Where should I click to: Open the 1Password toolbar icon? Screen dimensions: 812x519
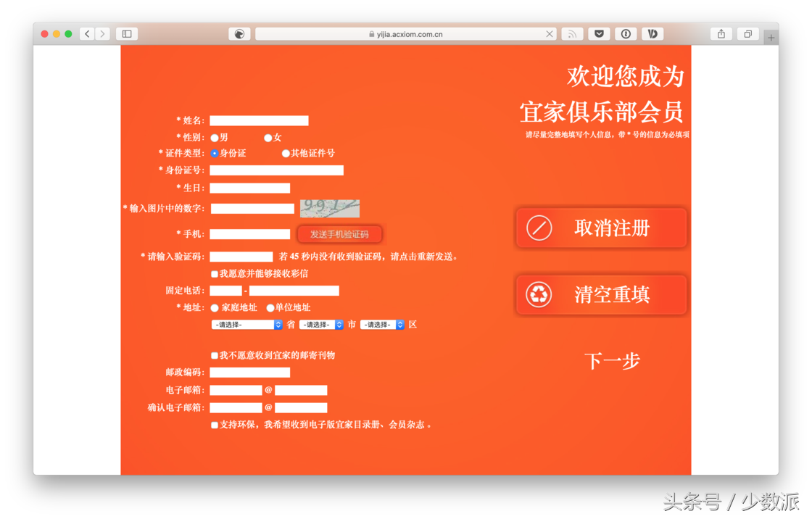[626, 34]
